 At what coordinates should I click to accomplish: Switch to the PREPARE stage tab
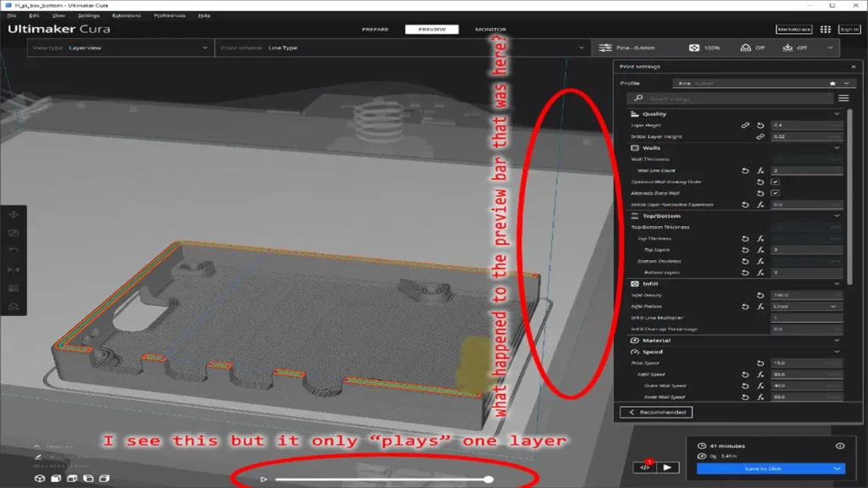coord(376,30)
